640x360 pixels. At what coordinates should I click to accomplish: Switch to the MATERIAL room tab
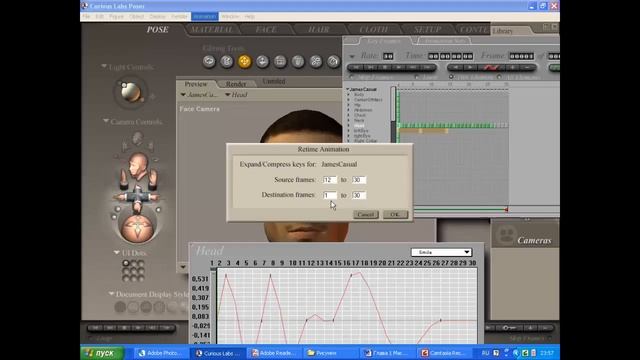[x=212, y=30]
